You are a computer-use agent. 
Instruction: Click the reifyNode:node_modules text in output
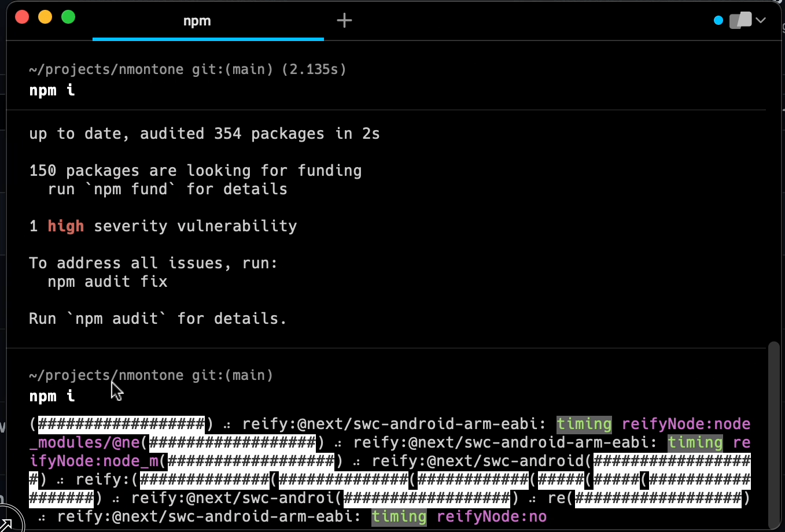pos(686,424)
